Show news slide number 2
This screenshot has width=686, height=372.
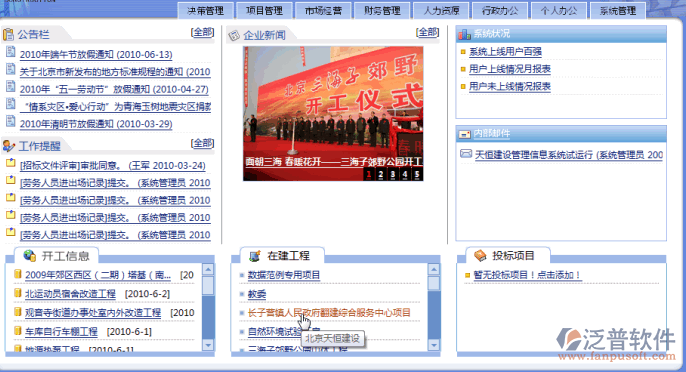point(381,175)
